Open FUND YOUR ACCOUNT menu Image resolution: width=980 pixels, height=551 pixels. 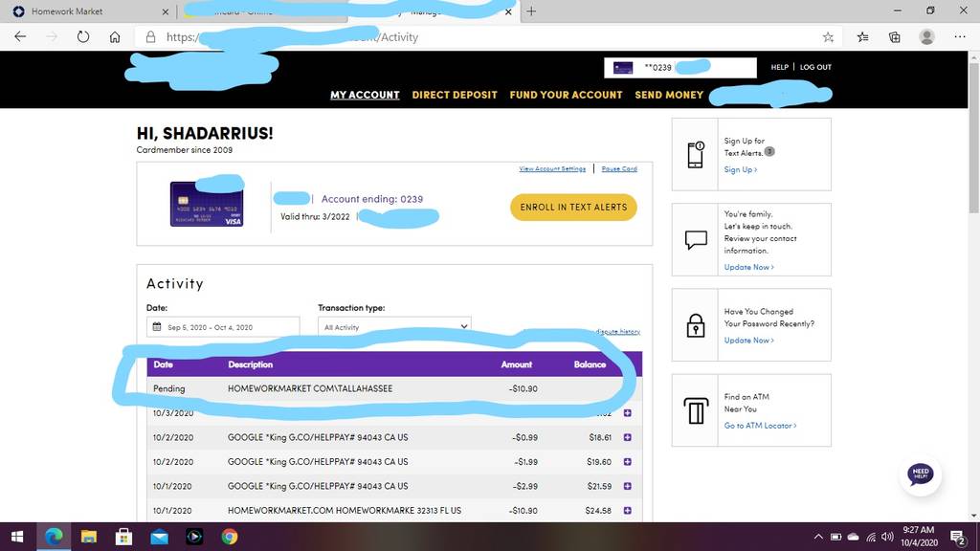[x=566, y=95]
